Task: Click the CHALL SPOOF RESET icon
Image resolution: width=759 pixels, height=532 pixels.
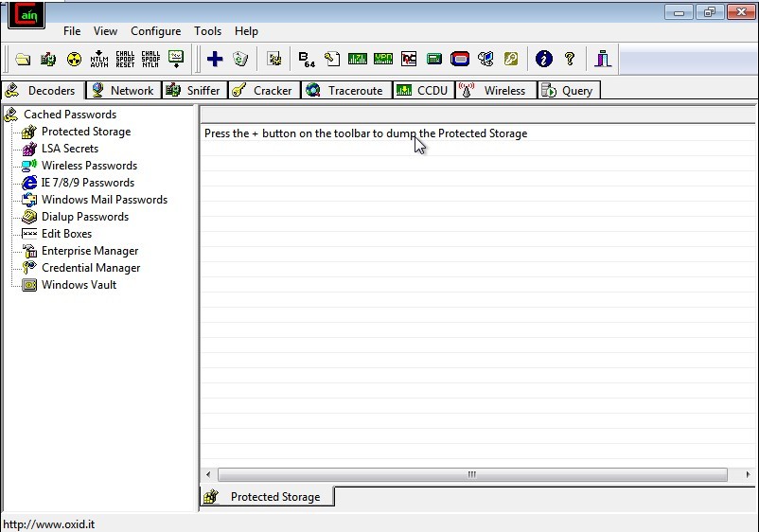Action: 125,59
